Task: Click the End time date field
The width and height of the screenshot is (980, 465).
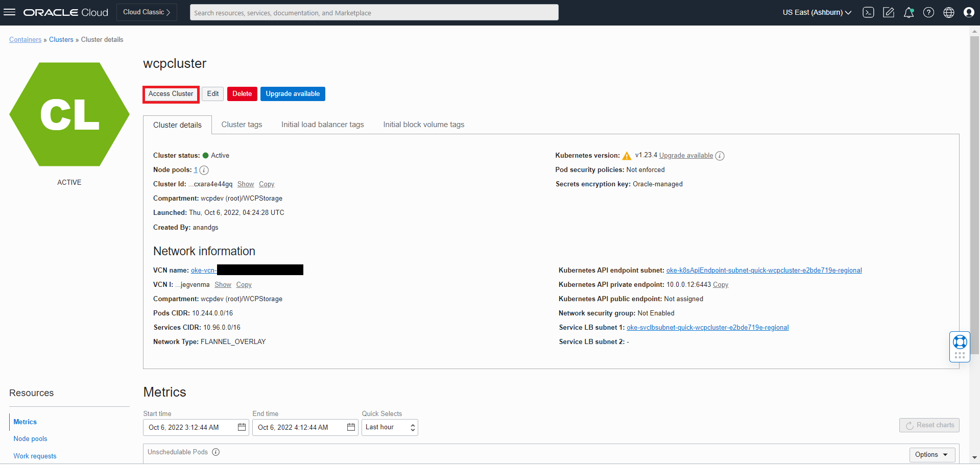Action: (x=305, y=427)
